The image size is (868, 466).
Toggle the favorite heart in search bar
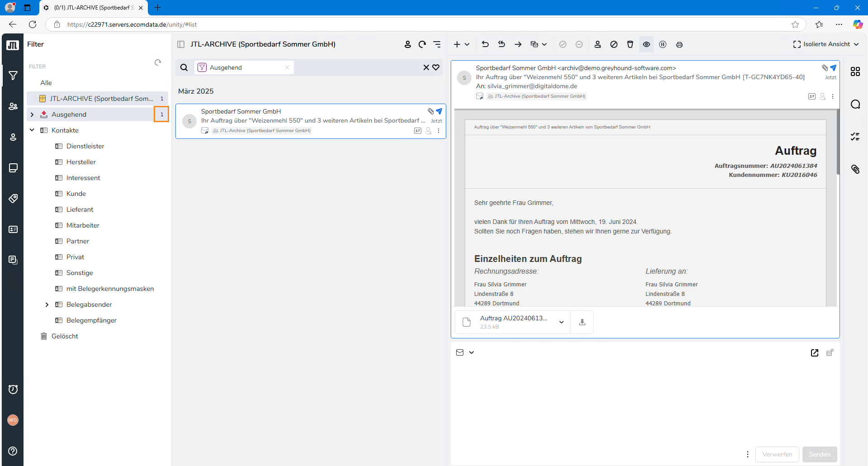pos(436,67)
